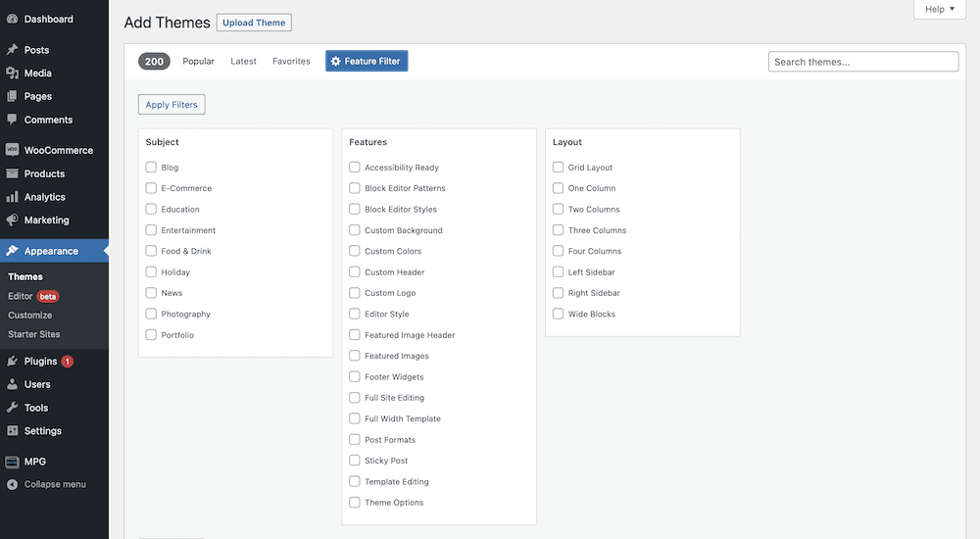Click the Collapse menu arrow icon

point(12,484)
